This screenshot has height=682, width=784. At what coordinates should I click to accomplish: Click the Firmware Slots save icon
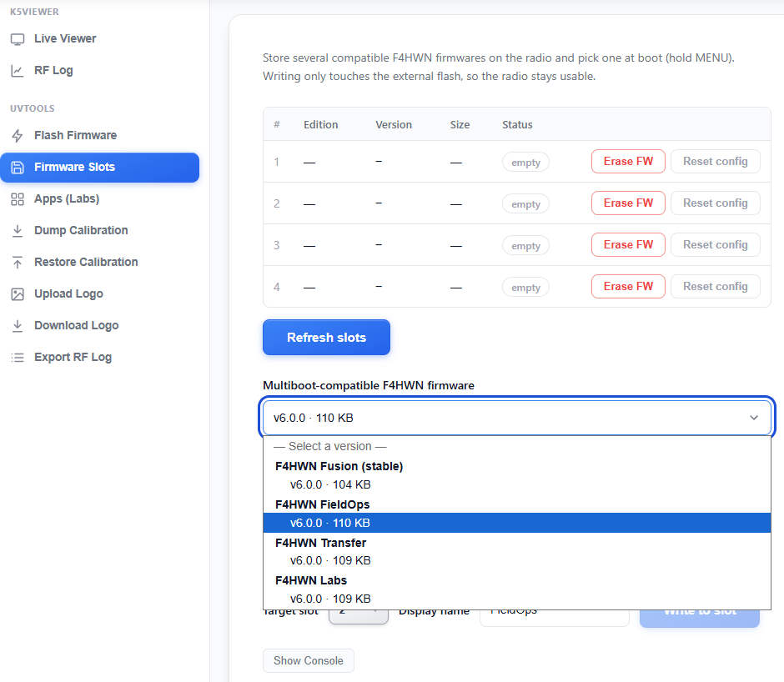[18, 167]
